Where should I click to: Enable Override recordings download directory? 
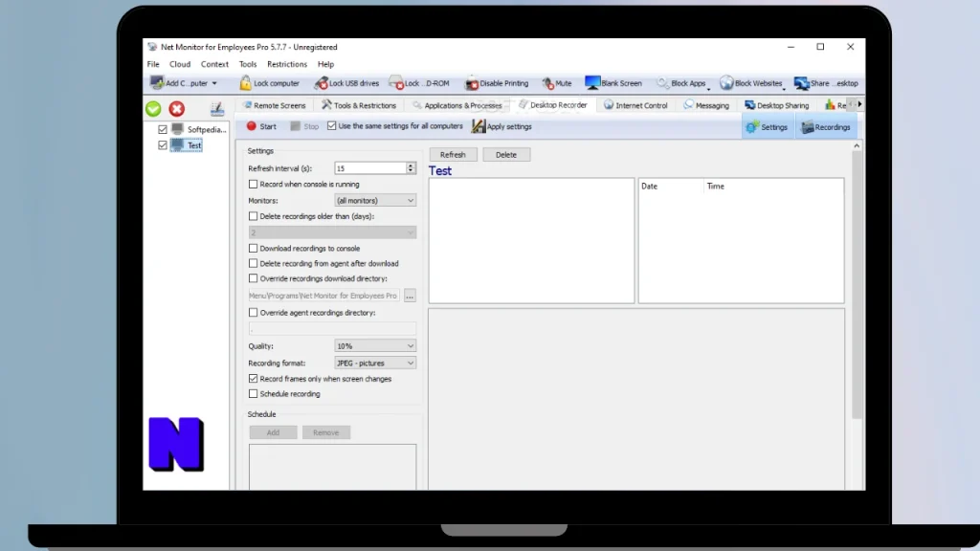pos(253,278)
